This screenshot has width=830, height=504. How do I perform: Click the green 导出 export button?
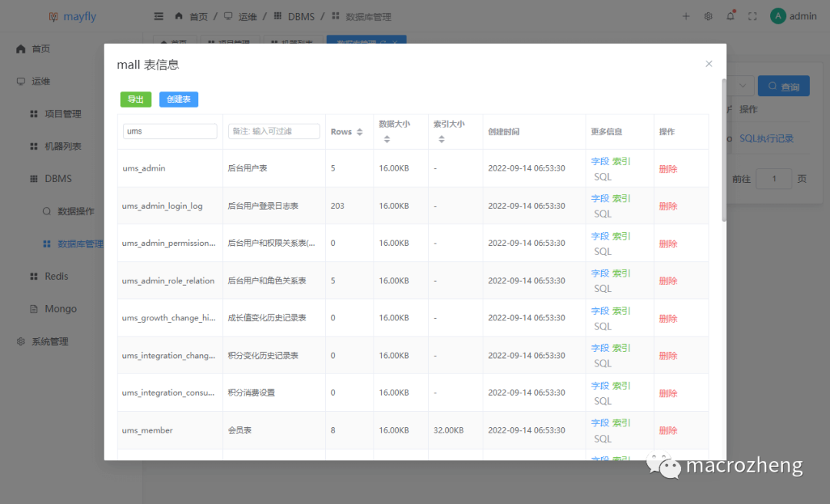click(x=136, y=99)
